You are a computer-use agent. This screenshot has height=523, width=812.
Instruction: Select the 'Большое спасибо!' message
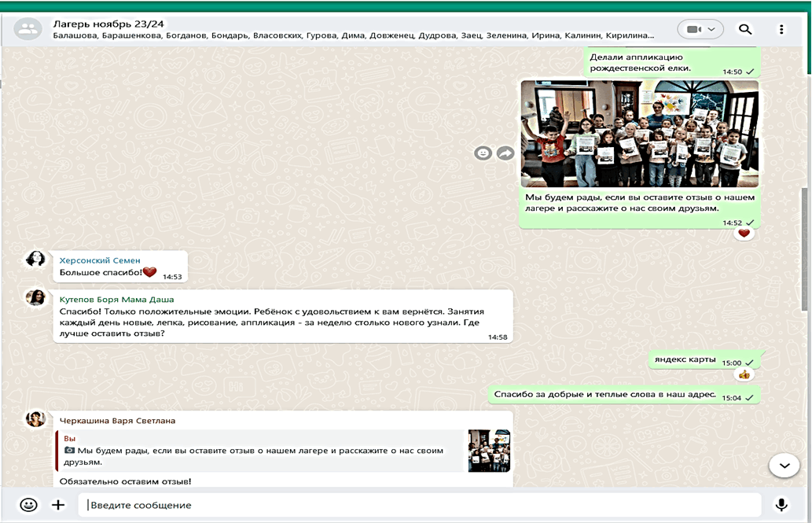[120, 267]
